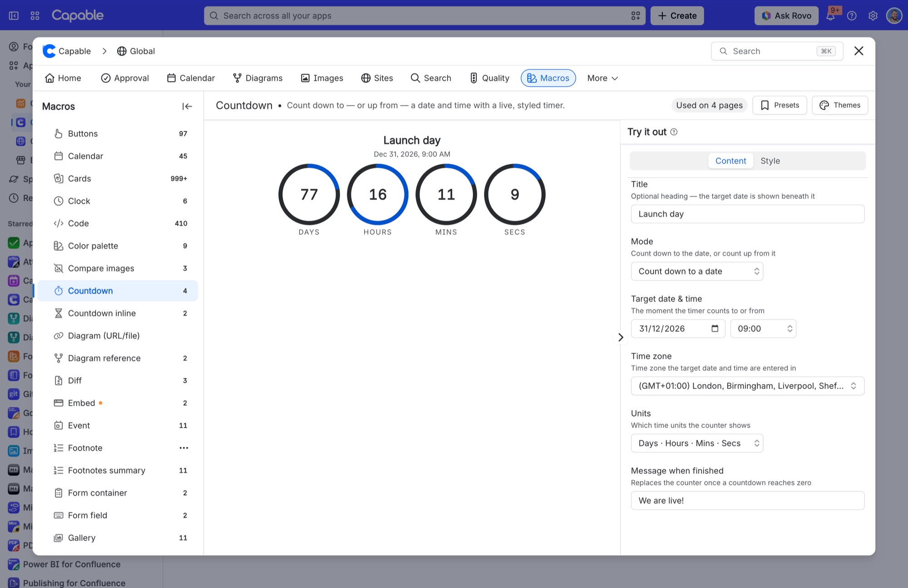Select the Gallery macro

(x=118, y=538)
